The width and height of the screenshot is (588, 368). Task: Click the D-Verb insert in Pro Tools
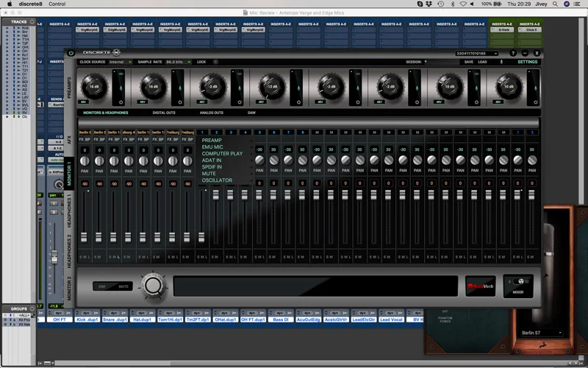pos(502,29)
